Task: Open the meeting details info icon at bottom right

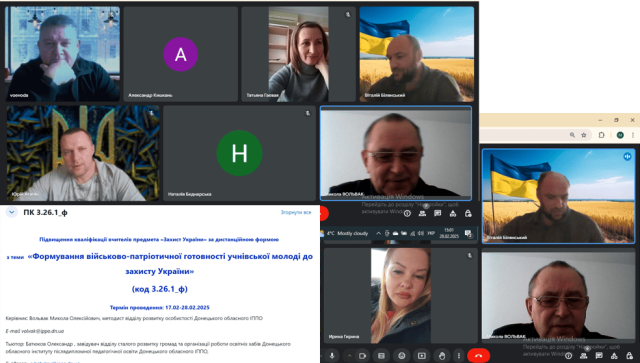Action: pyautogui.click(x=568, y=356)
